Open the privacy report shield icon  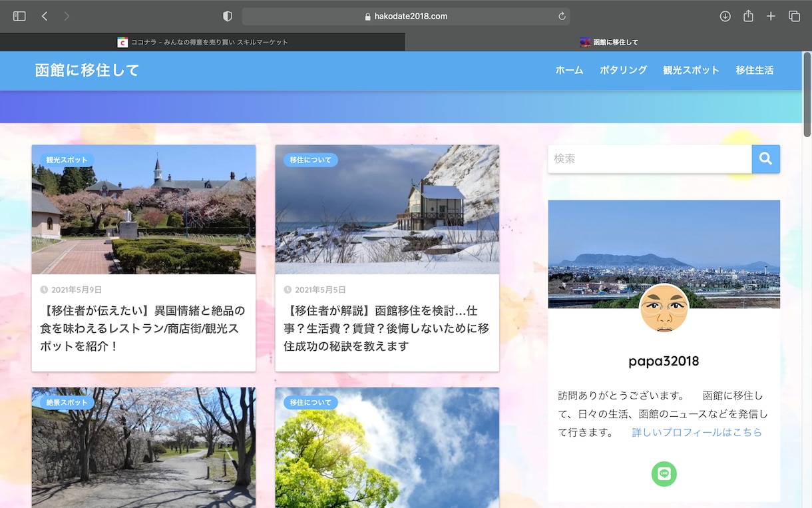228,16
